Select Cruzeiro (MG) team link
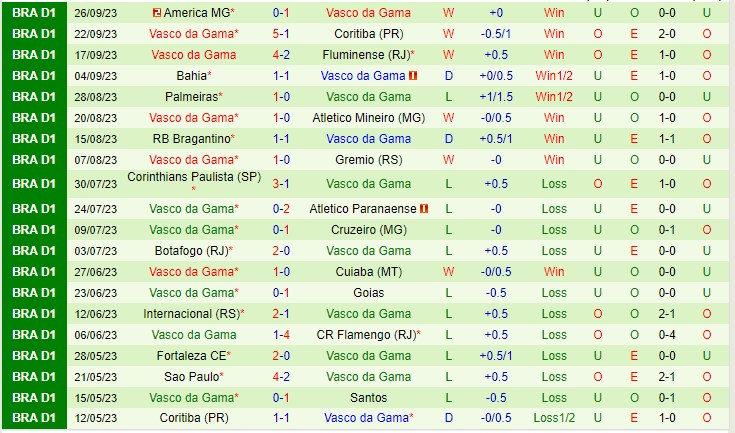 click(x=368, y=230)
